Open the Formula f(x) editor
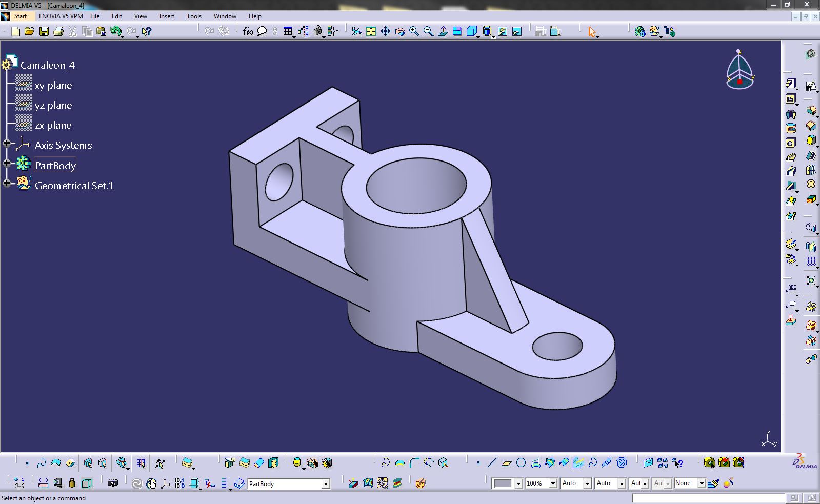 pyautogui.click(x=248, y=32)
